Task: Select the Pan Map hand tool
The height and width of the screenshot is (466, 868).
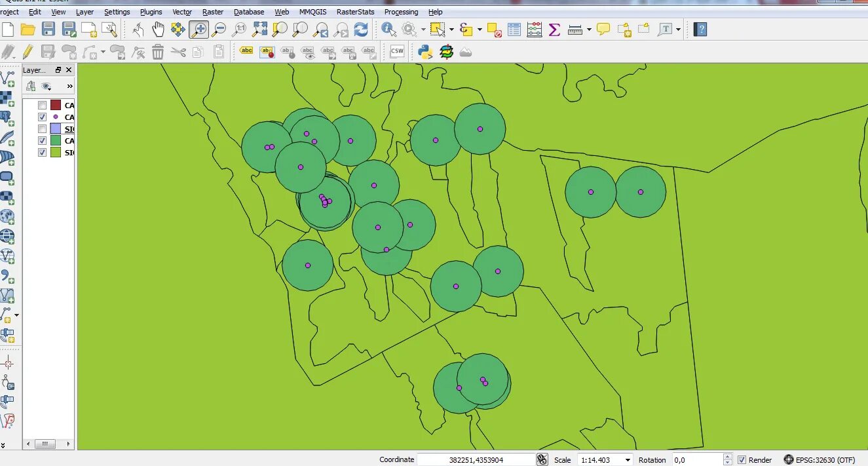Action: (158, 29)
